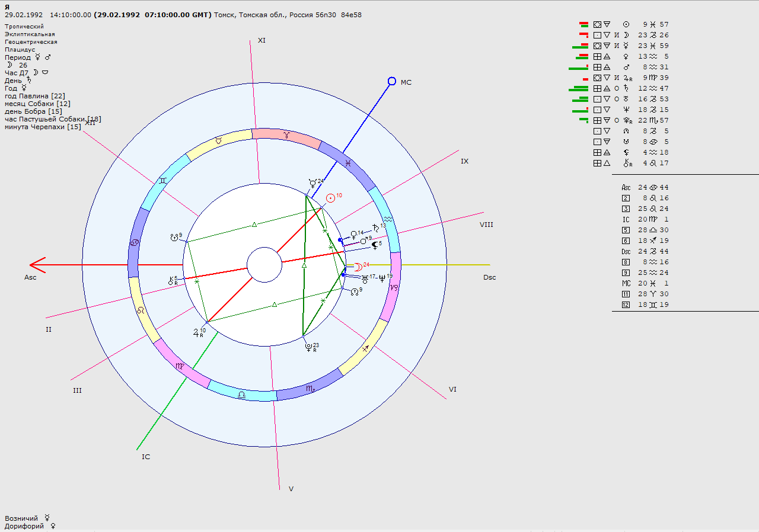Click Neptune glyph in the chart wheel

click(382, 277)
